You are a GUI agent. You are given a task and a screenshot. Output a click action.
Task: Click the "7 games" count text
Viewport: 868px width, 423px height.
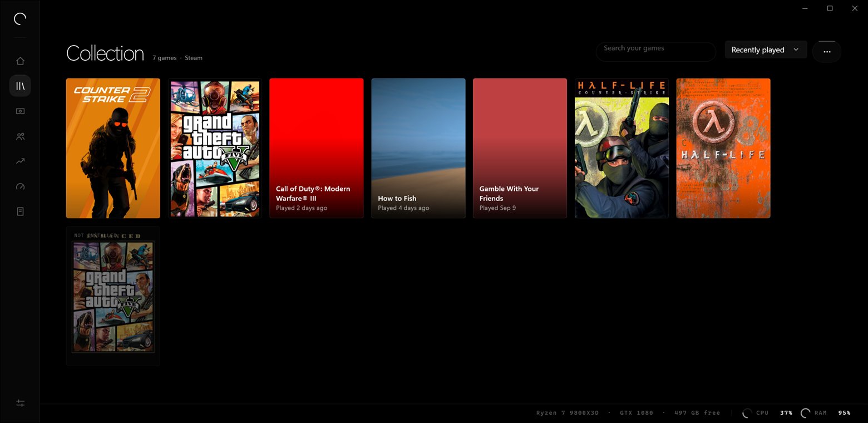tap(165, 58)
